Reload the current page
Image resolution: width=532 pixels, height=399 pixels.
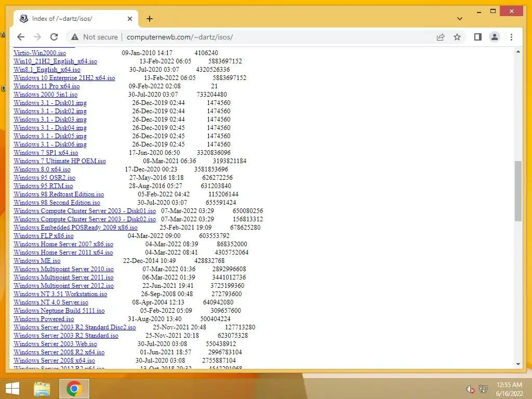[x=54, y=37]
